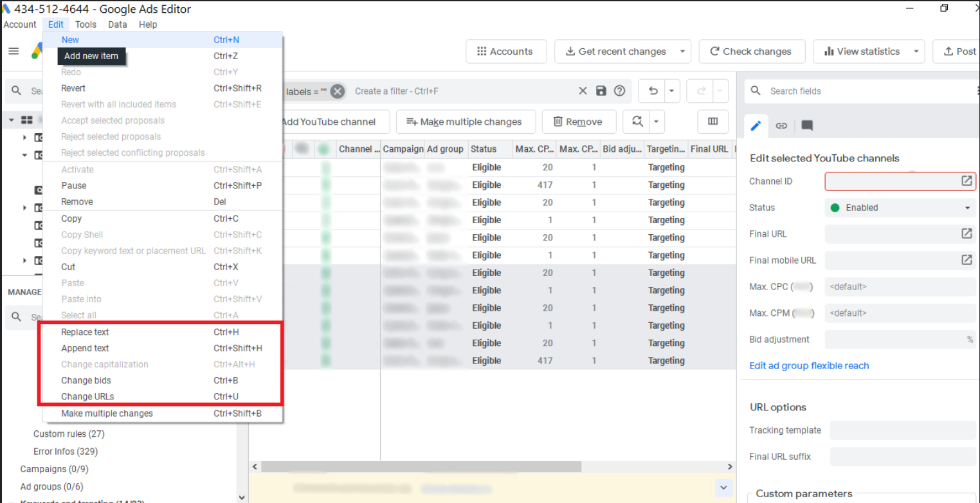Open View statistics dropdown arrow
980x503 pixels.
[x=916, y=51]
